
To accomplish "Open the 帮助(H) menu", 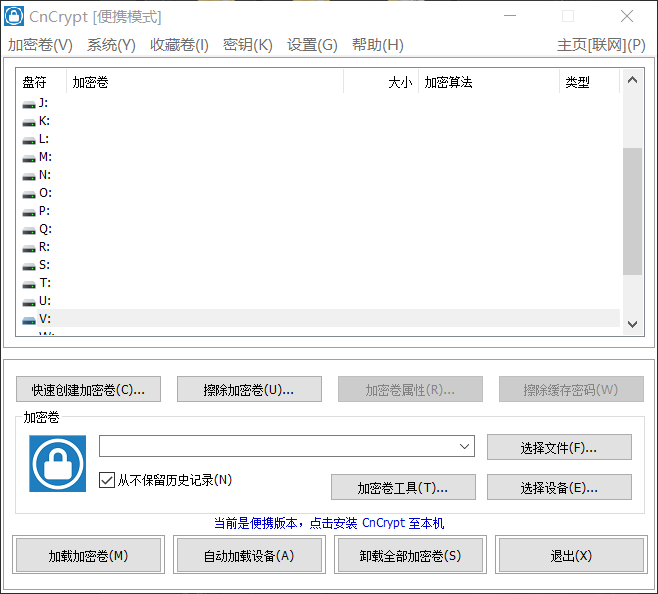I will (378, 44).
